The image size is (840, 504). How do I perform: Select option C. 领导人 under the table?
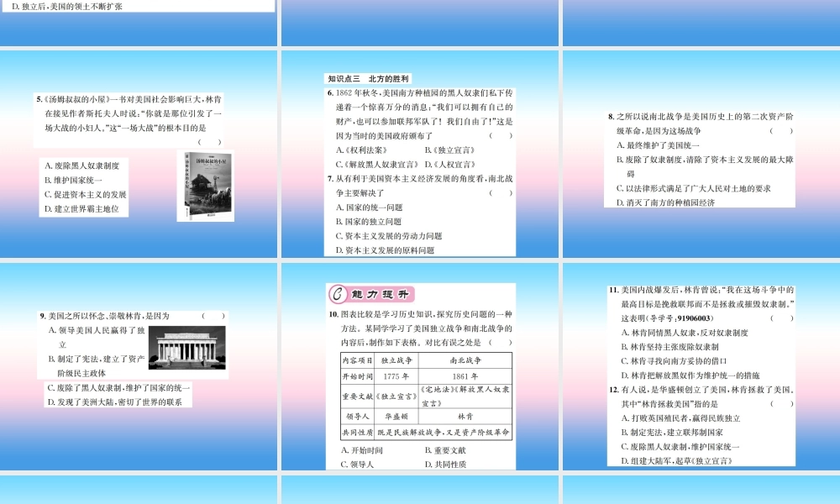(x=357, y=465)
